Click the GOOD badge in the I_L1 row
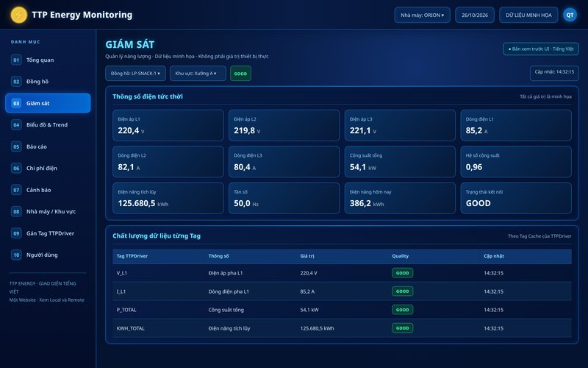This screenshot has width=588, height=368. (402, 291)
